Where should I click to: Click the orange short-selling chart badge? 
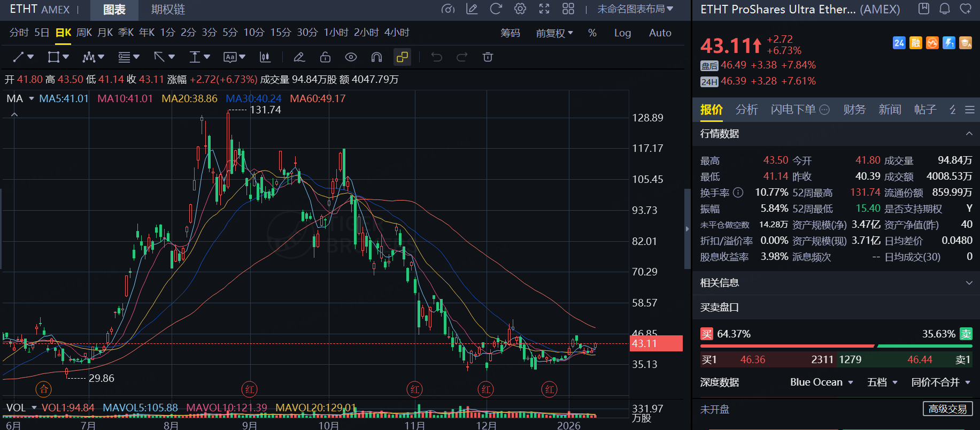(932, 43)
